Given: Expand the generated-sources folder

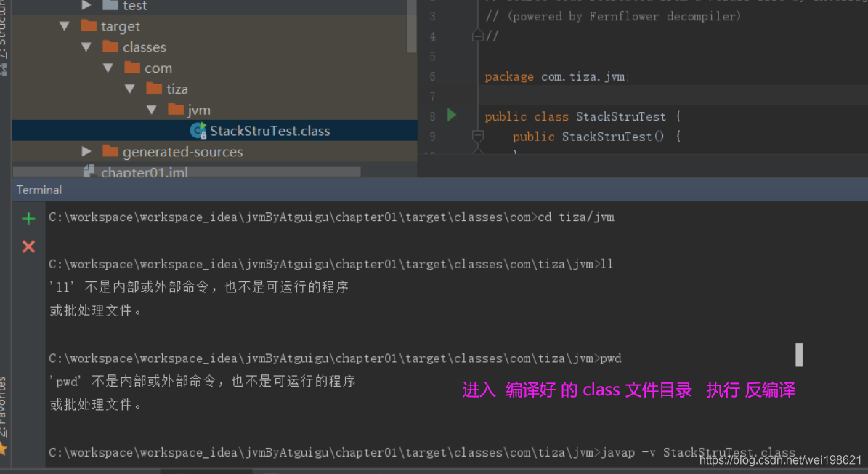Looking at the screenshot, I should [x=86, y=151].
